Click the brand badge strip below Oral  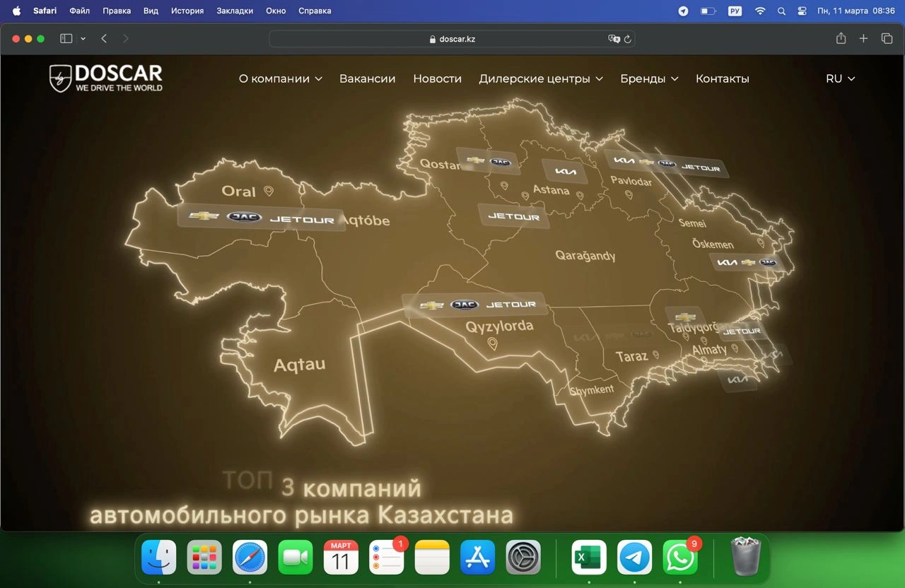coord(261,218)
